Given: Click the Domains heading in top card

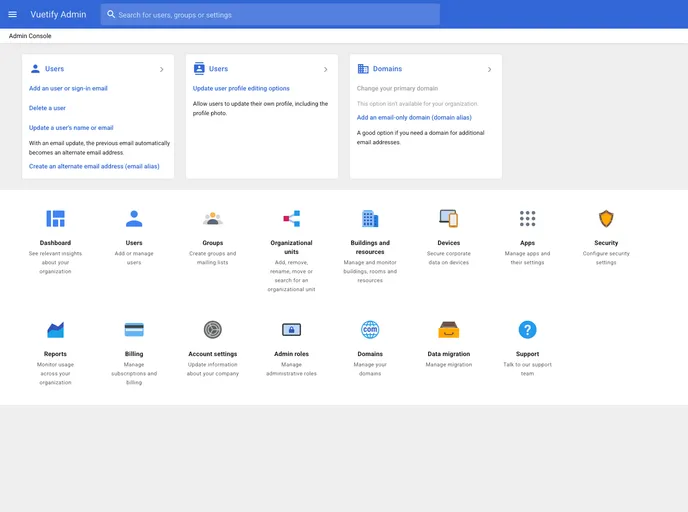Looking at the screenshot, I should 387,69.
